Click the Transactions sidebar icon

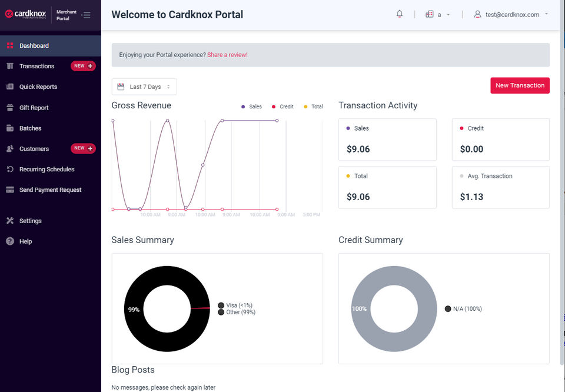coord(10,66)
